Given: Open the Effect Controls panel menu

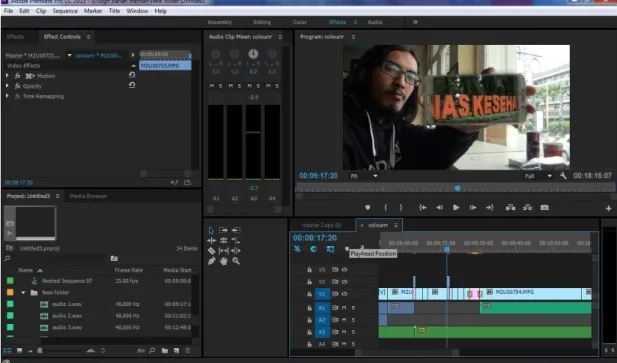Looking at the screenshot, I should [89, 37].
